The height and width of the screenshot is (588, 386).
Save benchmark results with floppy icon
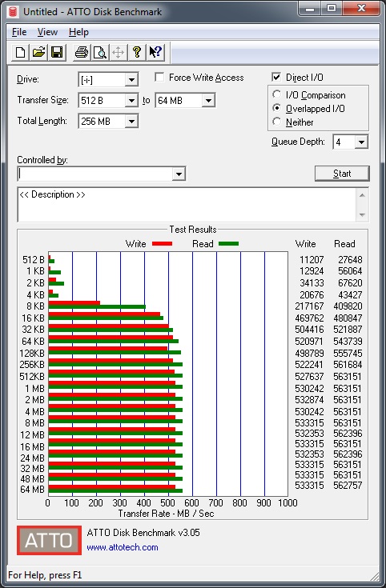click(57, 52)
